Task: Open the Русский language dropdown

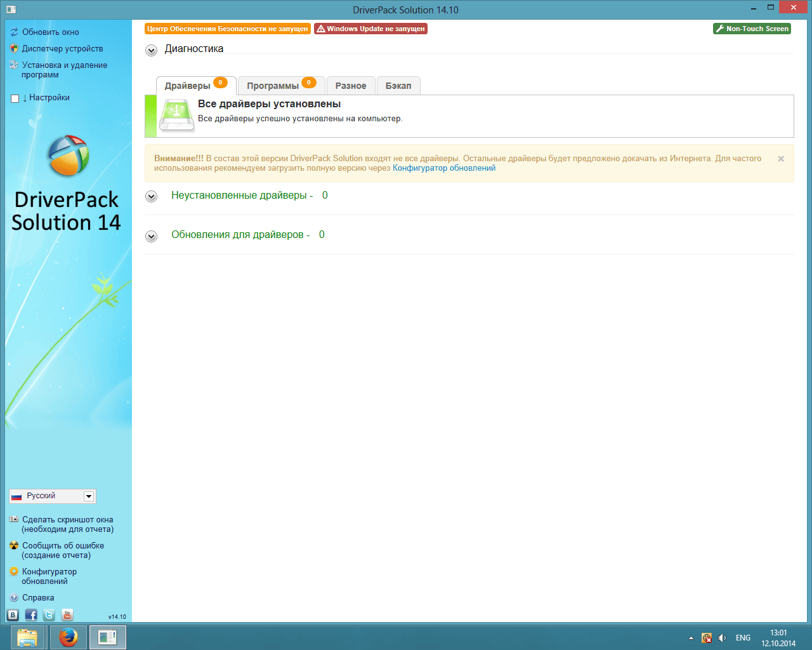Action: [52, 496]
